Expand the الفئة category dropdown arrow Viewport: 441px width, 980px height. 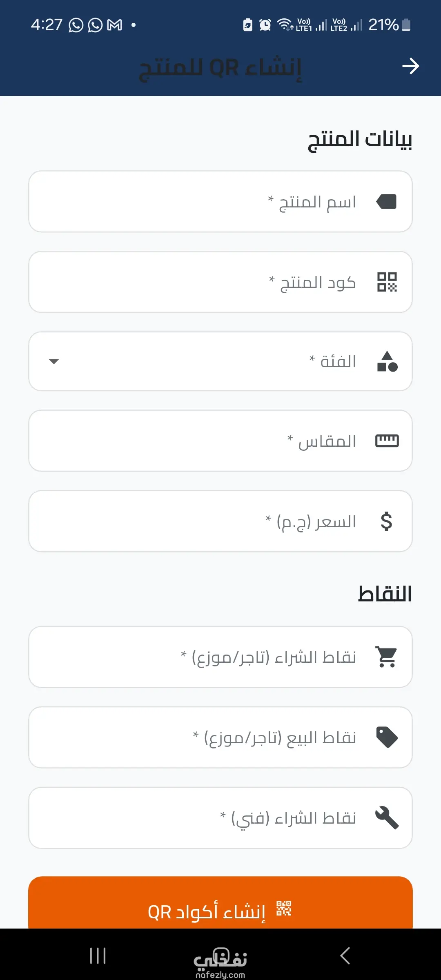pos(54,361)
